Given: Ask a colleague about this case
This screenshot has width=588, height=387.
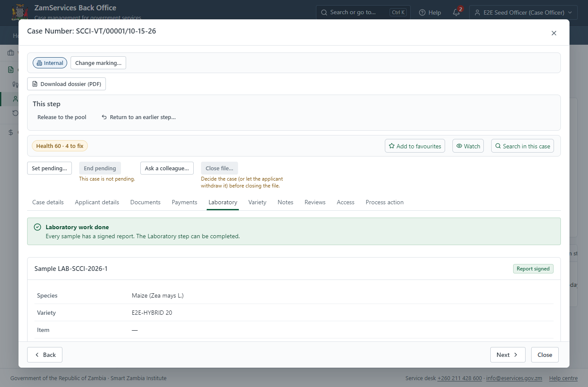Looking at the screenshot, I should tap(167, 168).
